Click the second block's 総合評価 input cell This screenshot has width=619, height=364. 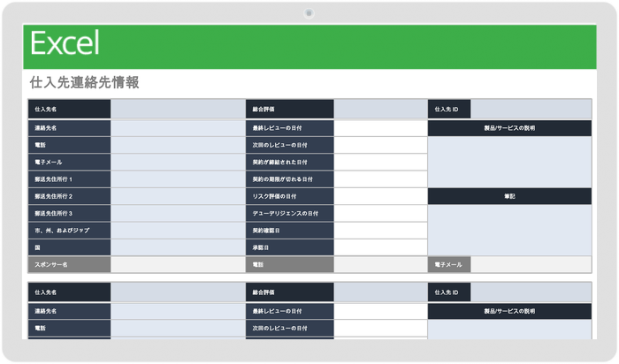pyautogui.click(x=380, y=292)
